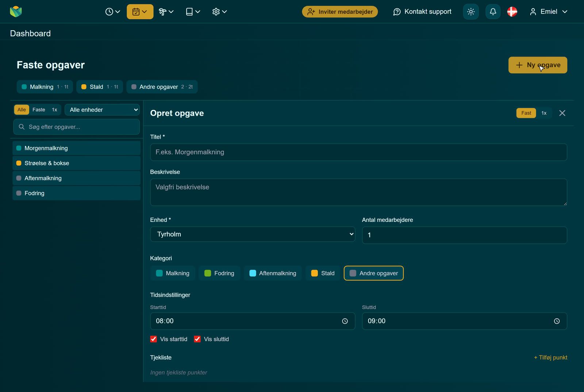584x392 pixels.
Task: Choose the Aftenmalkning category option
Action: click(x=273, y=273)
